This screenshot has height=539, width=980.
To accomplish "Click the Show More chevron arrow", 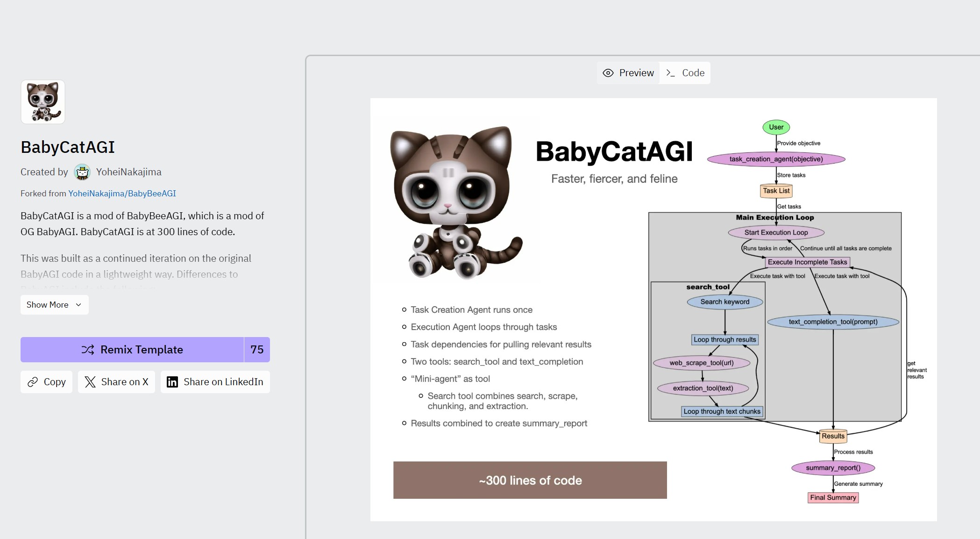I will (78, 305).
